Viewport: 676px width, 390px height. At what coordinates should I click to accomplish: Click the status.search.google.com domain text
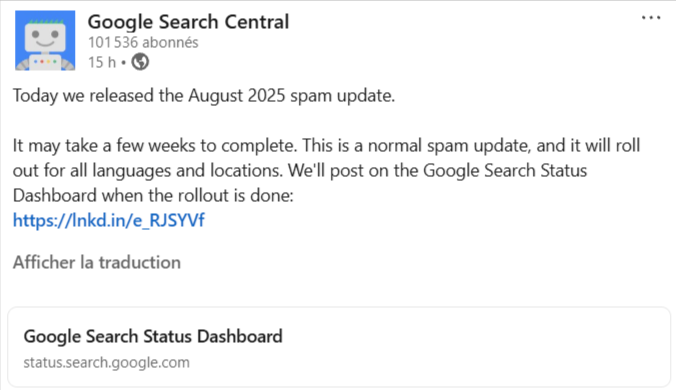[x=106, y=362]
